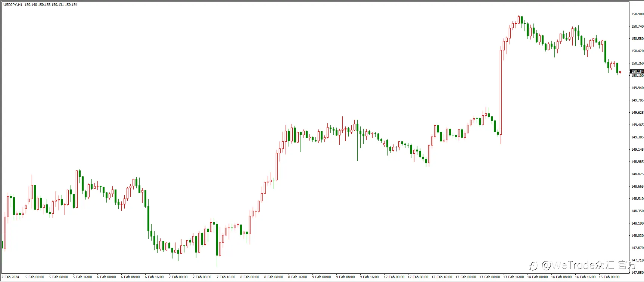Click the 150.740 price axis label

click(637, 26)
